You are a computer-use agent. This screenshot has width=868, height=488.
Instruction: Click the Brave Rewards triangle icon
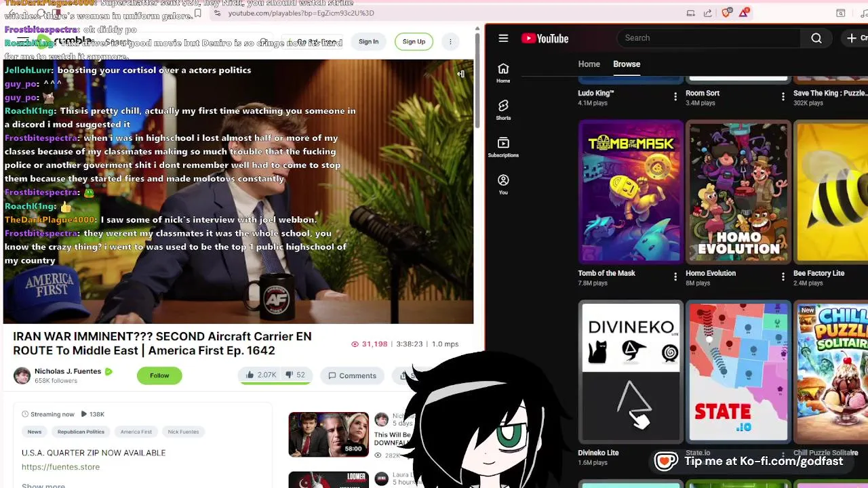point(744,12)
